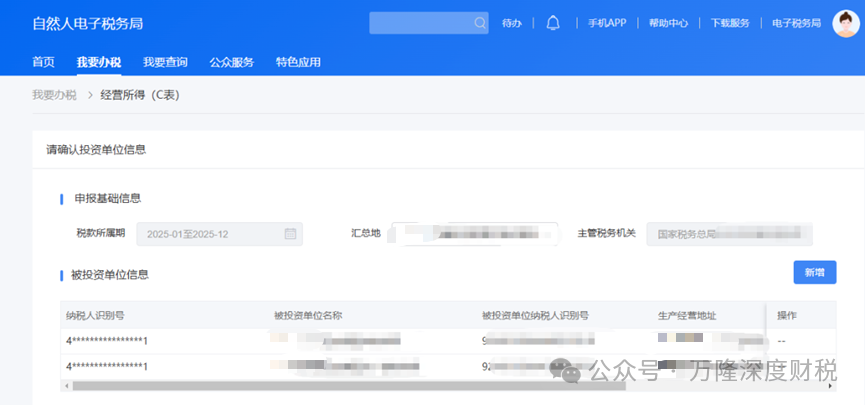The image size is (865, 405).
Task: Open notifications via the bell icon
Action: pyautogui.click(x=553, y=23)
